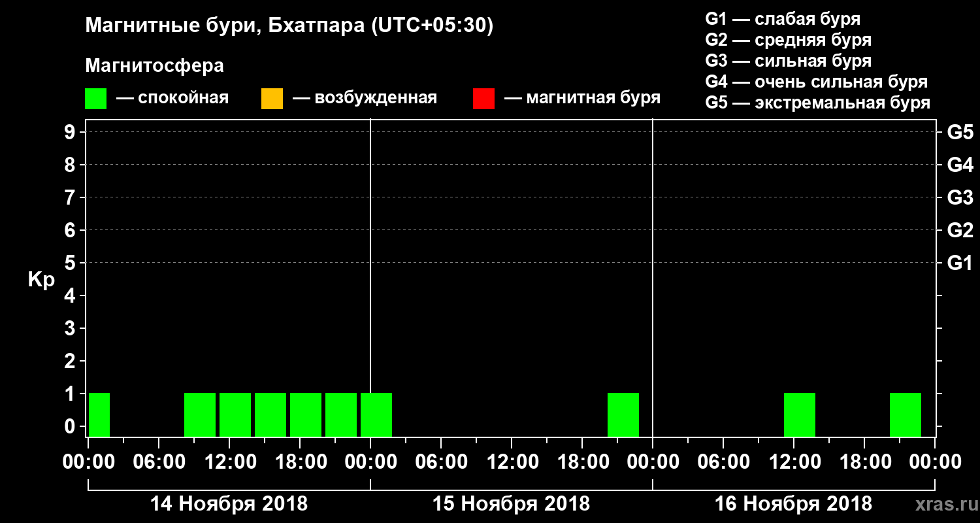Click the 'Kp' axis label
Viewport: 980px width, 523px height.
pos(41,280)
